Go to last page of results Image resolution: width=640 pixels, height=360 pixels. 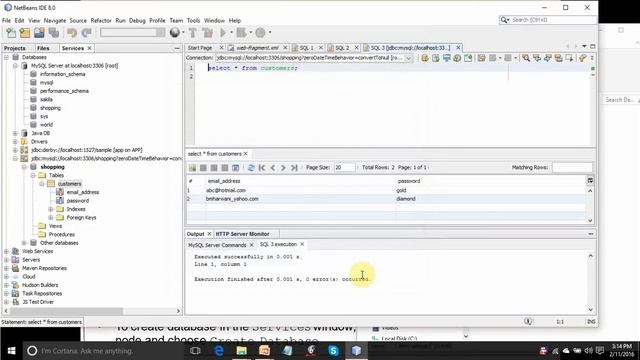tap(294, 168)
